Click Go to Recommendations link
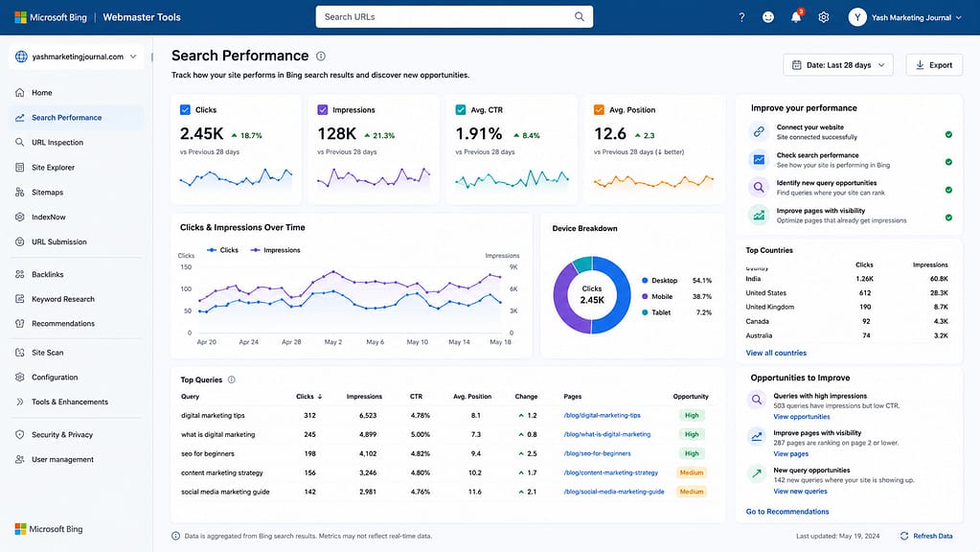The image size is (980, 552). [x=786, y=512]
